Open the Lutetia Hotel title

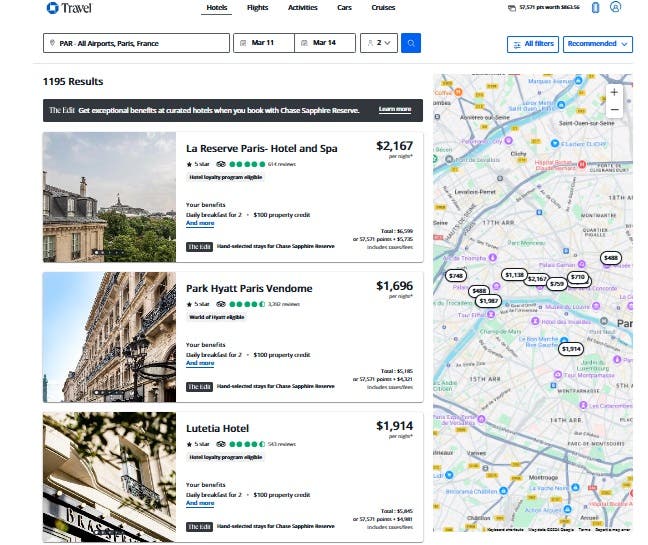[217, 428]
